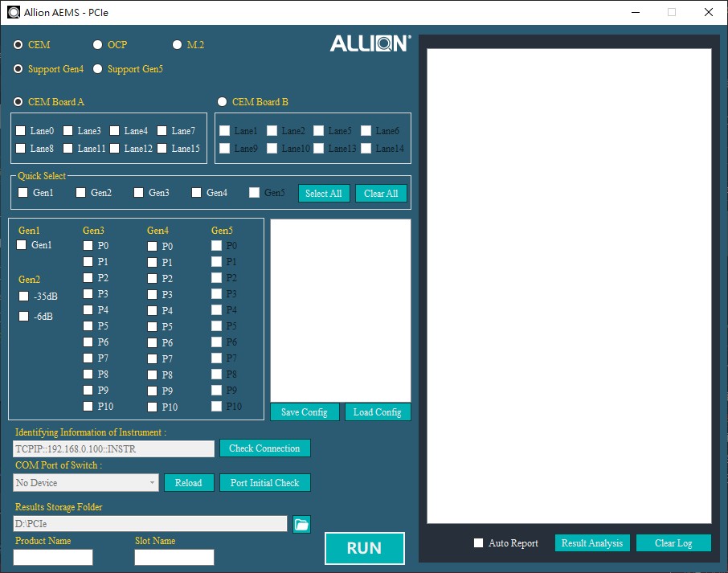Check P0 in the Gen3 column
This screenshot has width=728, height=573.
pos(88,245)
